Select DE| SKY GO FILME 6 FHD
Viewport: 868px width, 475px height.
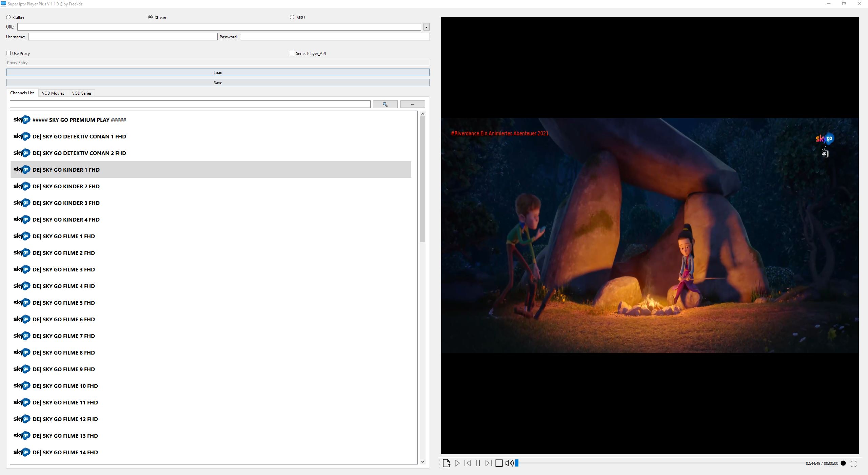click(x=211, y=319)
